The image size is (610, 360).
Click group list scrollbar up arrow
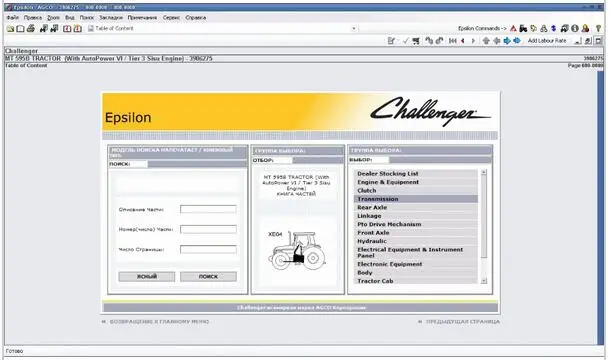click(484, 172)
